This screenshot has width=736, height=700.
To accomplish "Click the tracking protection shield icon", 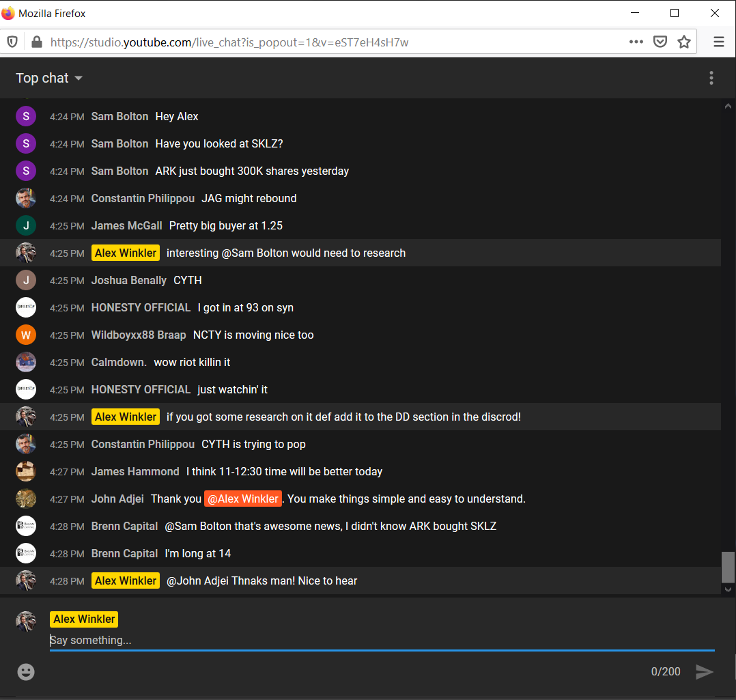I will tap(12, 42).
